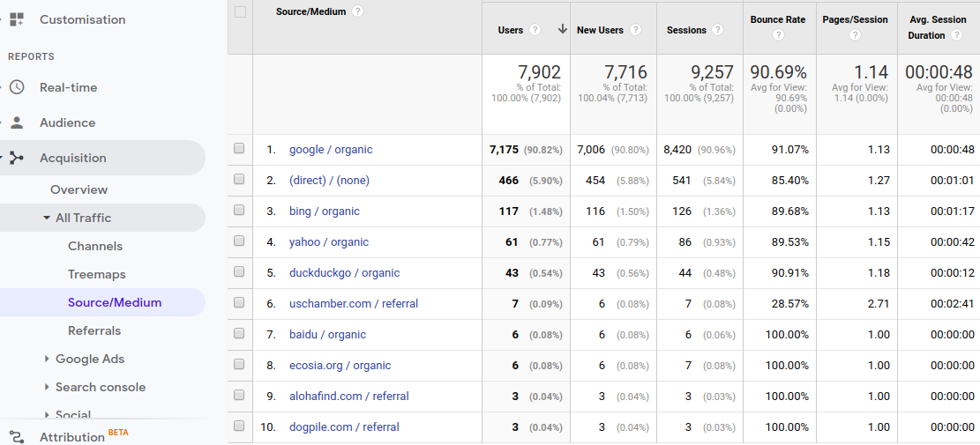Open the uschamber.com / referral link
Image resolution: width=980 pixels, height=445 pixels.
tap(353, 303)
